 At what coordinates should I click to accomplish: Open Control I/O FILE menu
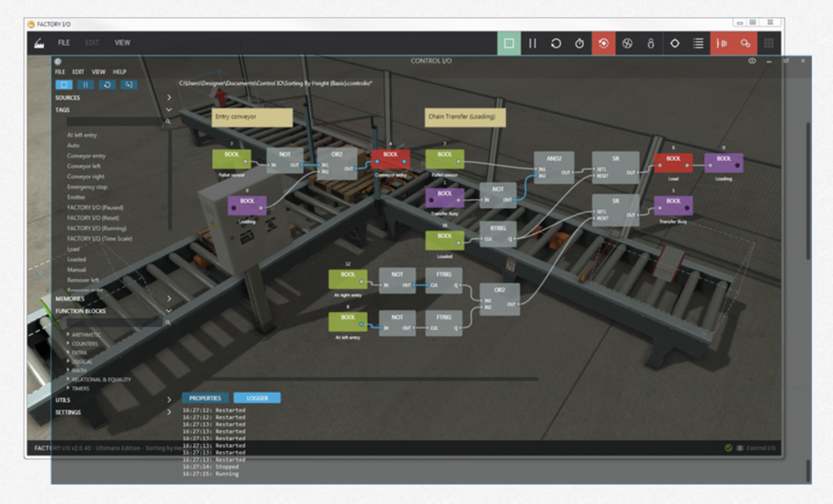(x=60, y=72)
